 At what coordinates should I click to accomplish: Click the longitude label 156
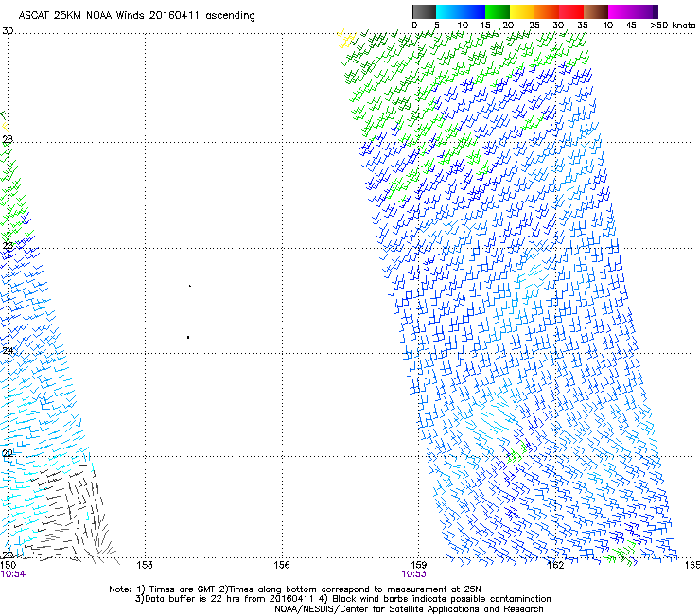click(282, 565)
